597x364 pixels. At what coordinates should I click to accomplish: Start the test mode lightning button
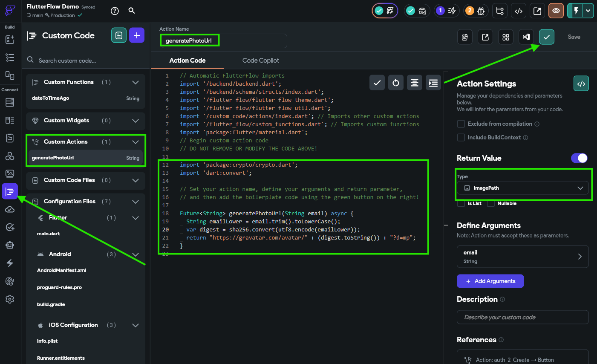(x=576, y=11)
